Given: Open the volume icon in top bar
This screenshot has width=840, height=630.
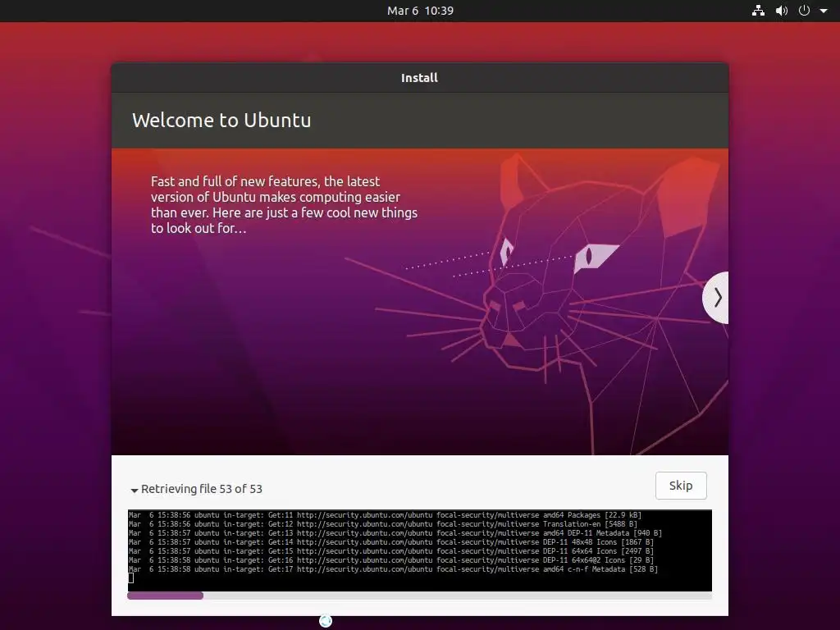Looking at the screenshot, I should click(x=782, y=11).
